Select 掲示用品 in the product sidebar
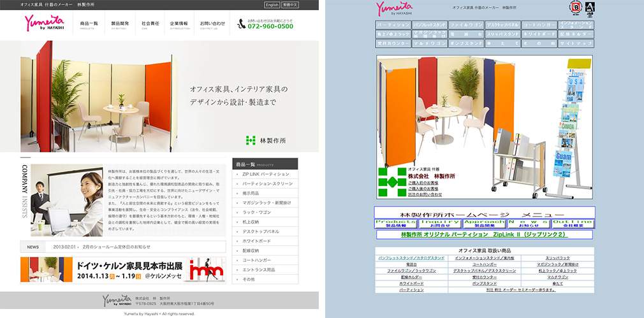This screenshot has width=644, height=318. [x=265, y=194]
